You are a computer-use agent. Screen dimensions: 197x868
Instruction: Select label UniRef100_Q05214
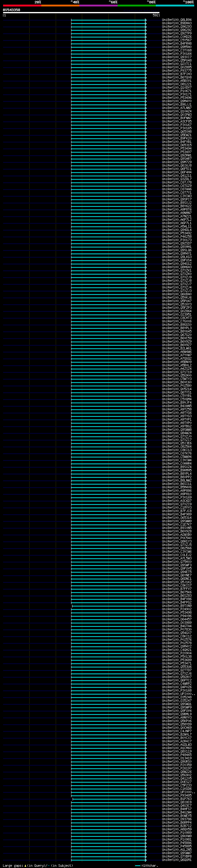coord(177,389)
